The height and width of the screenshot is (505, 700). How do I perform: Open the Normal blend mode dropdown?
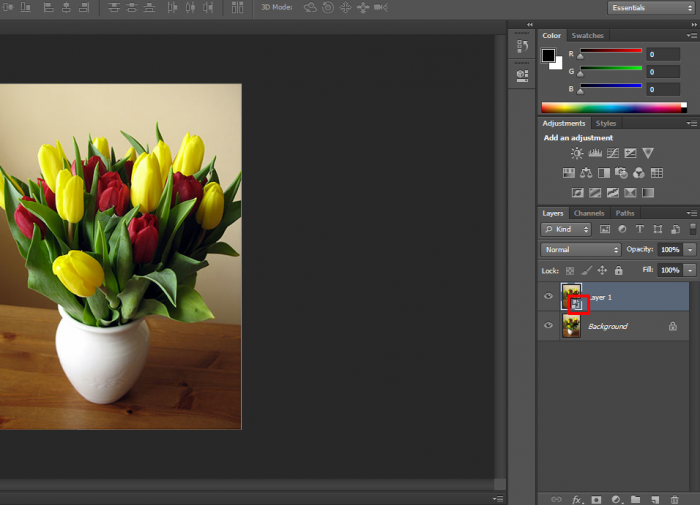(x=581, y=249)
